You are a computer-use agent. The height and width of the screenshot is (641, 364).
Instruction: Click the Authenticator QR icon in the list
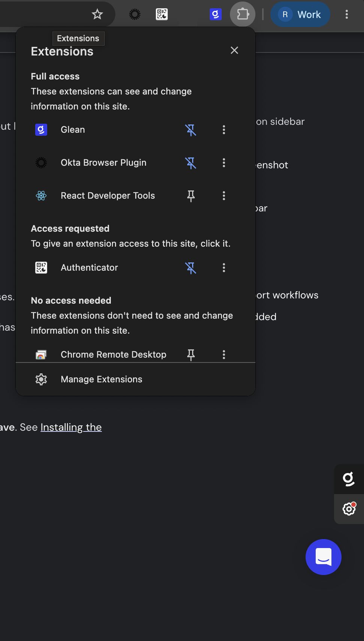click(x=41, y=268)
